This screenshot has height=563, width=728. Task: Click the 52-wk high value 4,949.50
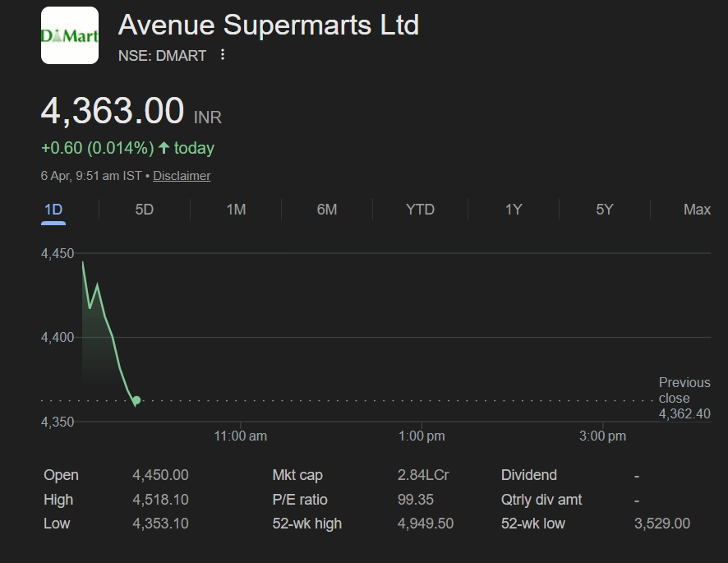pos(426,524)
